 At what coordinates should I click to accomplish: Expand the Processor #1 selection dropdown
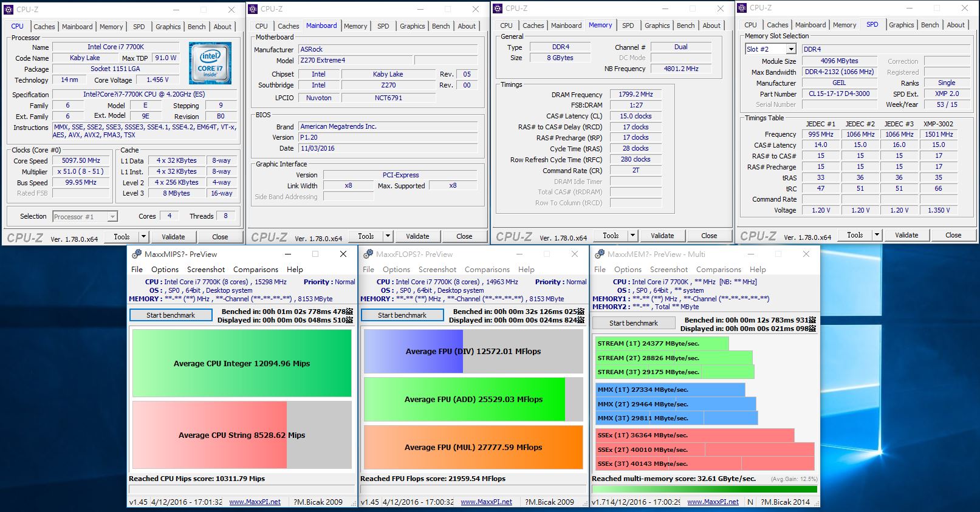pos(112,217)
